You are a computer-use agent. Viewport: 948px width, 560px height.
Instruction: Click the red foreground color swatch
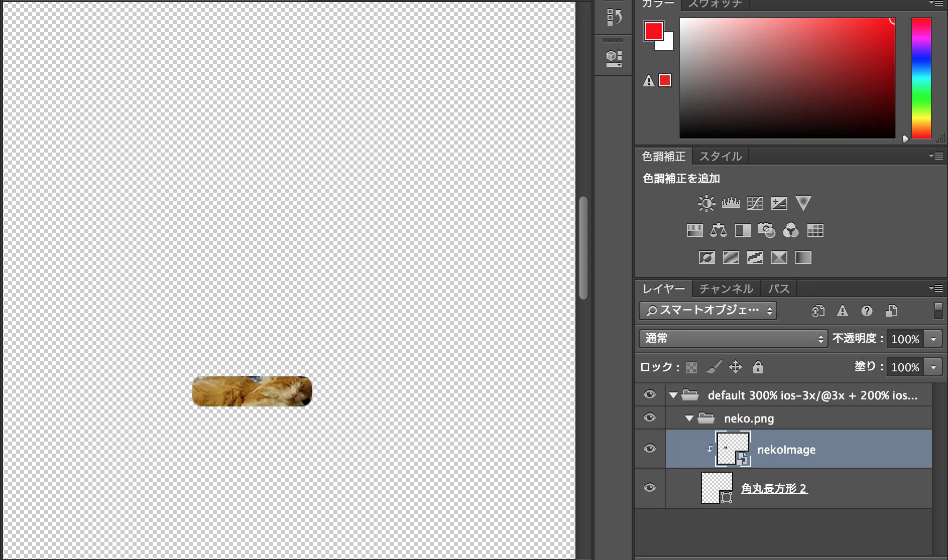[653, 31]
